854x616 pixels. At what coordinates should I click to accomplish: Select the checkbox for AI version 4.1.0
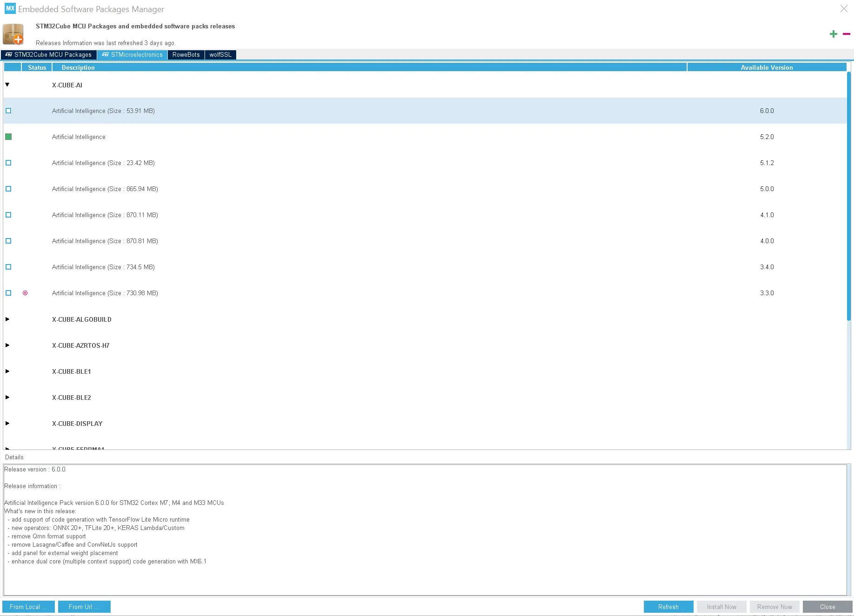(8, 215)
